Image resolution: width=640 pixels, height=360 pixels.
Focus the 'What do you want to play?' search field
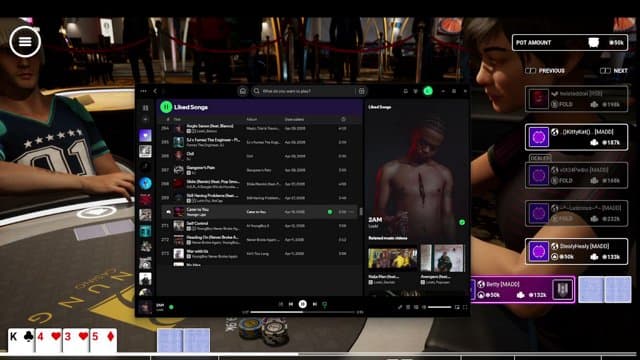tap(304, 91)
